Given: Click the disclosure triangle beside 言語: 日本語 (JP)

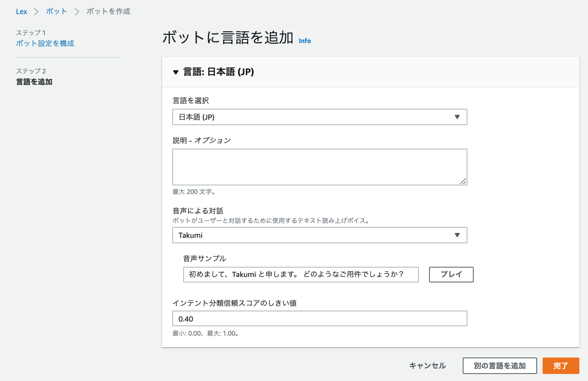Looking at the screenshot, I should [176, 72].
